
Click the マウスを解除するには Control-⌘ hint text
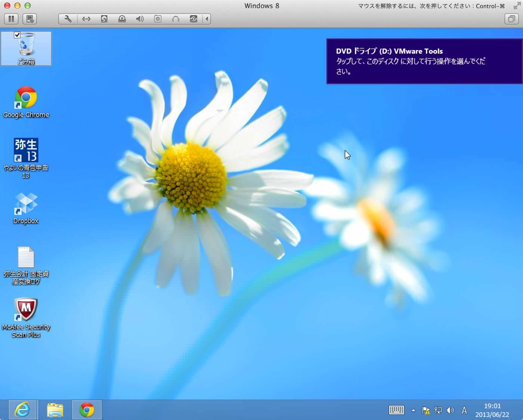[431, 6]
